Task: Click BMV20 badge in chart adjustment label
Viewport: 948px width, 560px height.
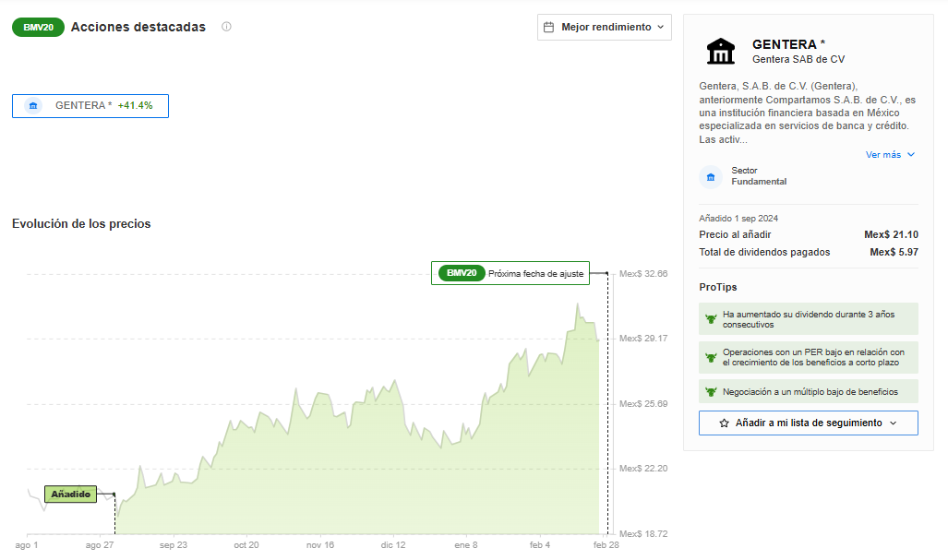Action: click(x=462, y=273)
